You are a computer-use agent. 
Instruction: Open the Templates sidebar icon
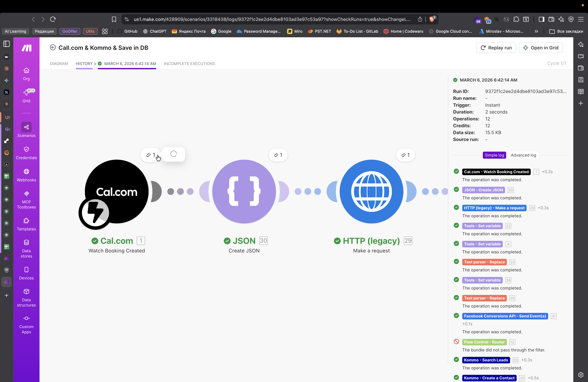[x=26, y=221]
